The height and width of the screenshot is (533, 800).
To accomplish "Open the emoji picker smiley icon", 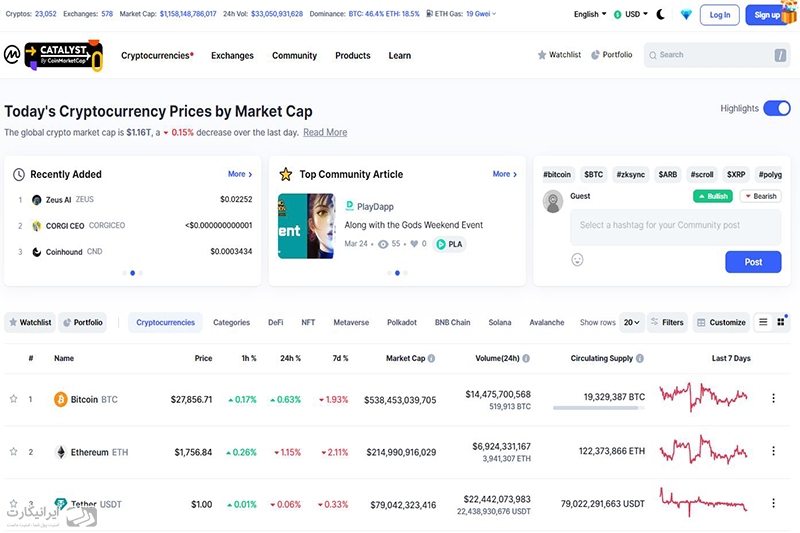I will click(577, 260).
